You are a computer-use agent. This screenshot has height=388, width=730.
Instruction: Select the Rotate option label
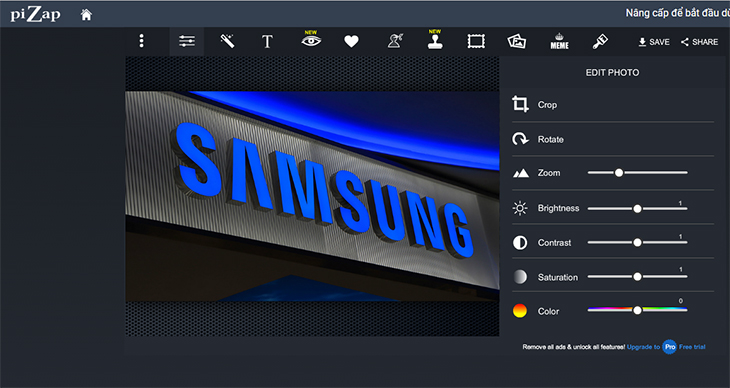tap(550, 139)
